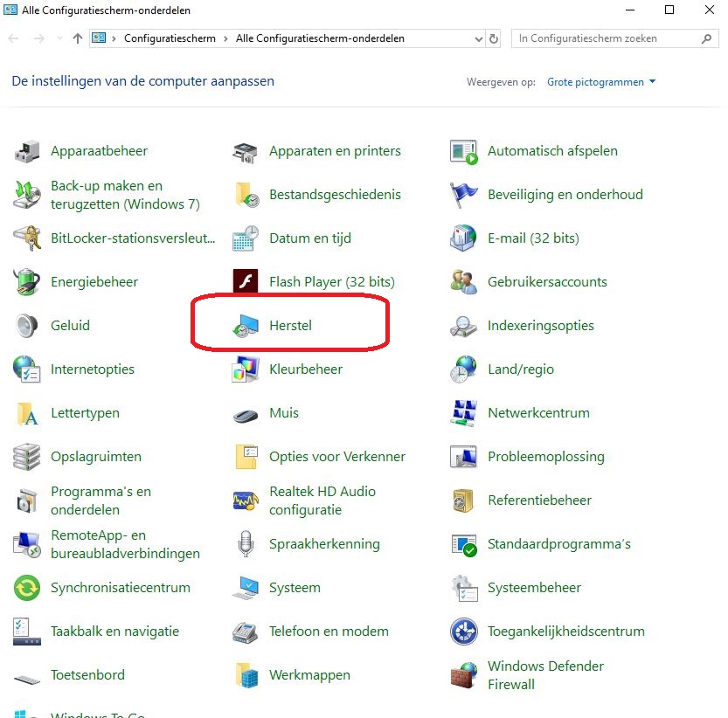Open the address bar history dropdown arrow

pos(478,39)
